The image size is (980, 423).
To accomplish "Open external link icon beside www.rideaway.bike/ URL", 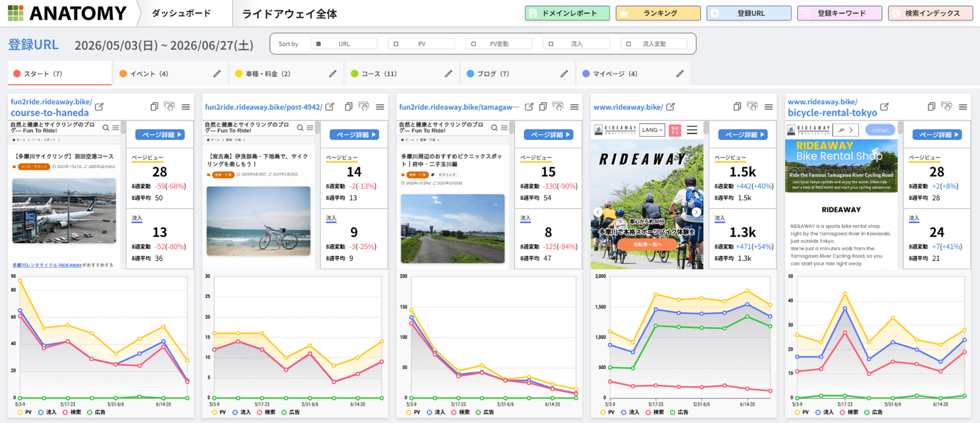I will coord(670,107).
